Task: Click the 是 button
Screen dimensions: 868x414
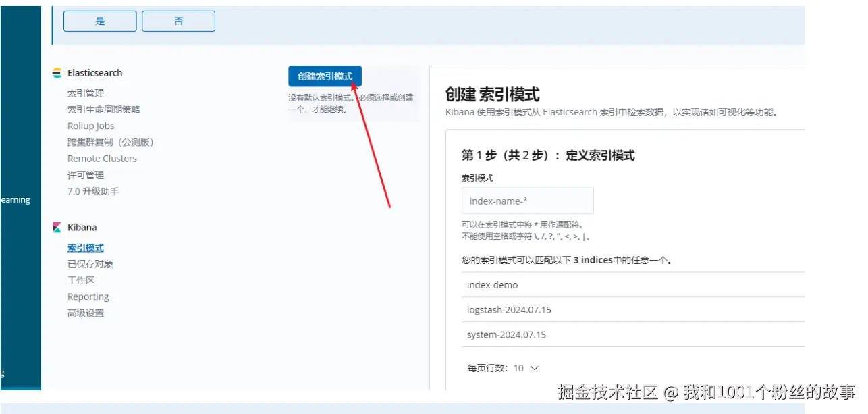Action: coord(100,21)
